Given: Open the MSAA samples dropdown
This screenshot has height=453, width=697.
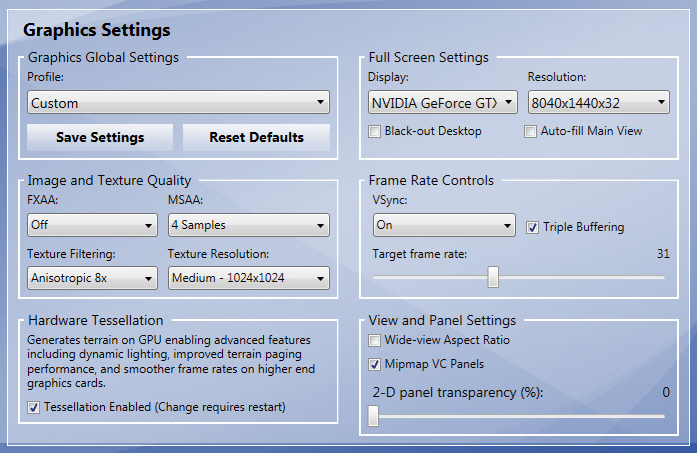Looking at the screenshot, I should pyautogui.click(x=248, y=225).
